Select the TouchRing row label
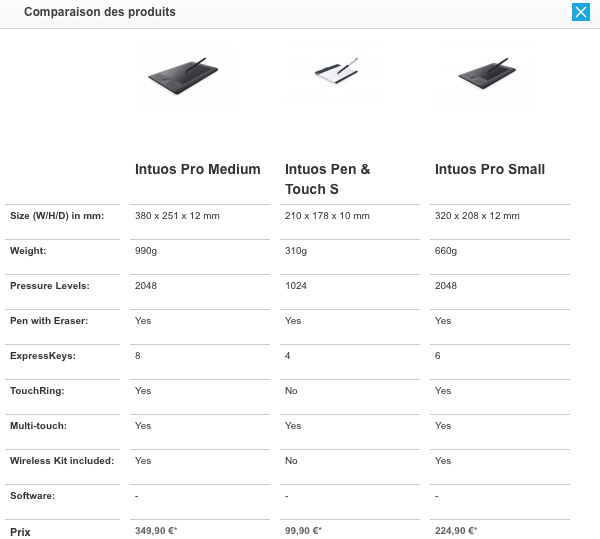This screenshot has width=600, height=539. tap(37, 391)
